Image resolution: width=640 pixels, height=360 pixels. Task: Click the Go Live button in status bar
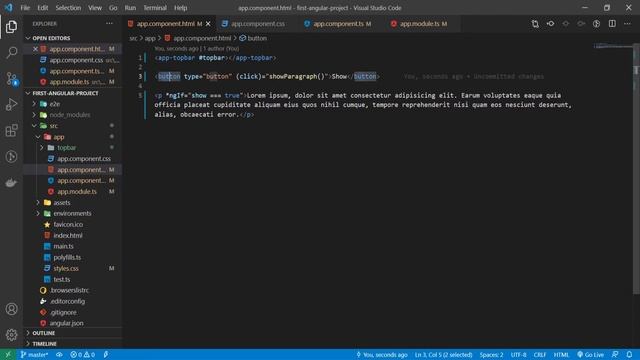click(x=590, y=355)
